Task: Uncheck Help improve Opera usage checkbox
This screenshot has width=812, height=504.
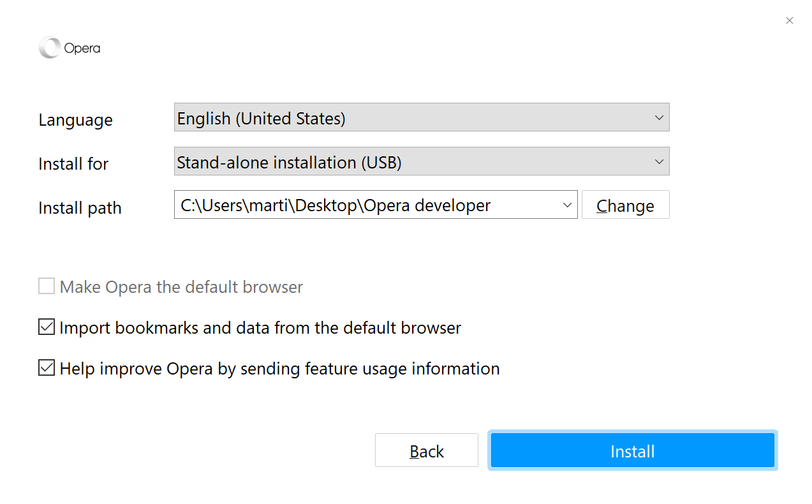Action: [47, 368]
